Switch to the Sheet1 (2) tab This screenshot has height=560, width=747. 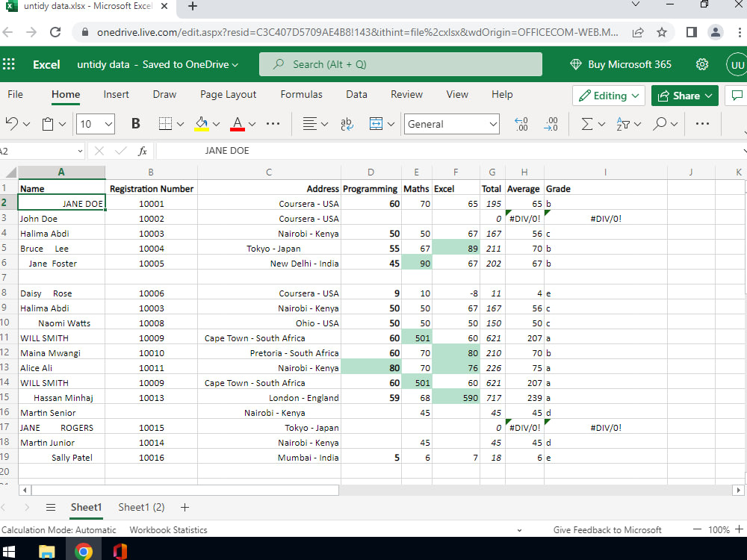click(141, 507)
